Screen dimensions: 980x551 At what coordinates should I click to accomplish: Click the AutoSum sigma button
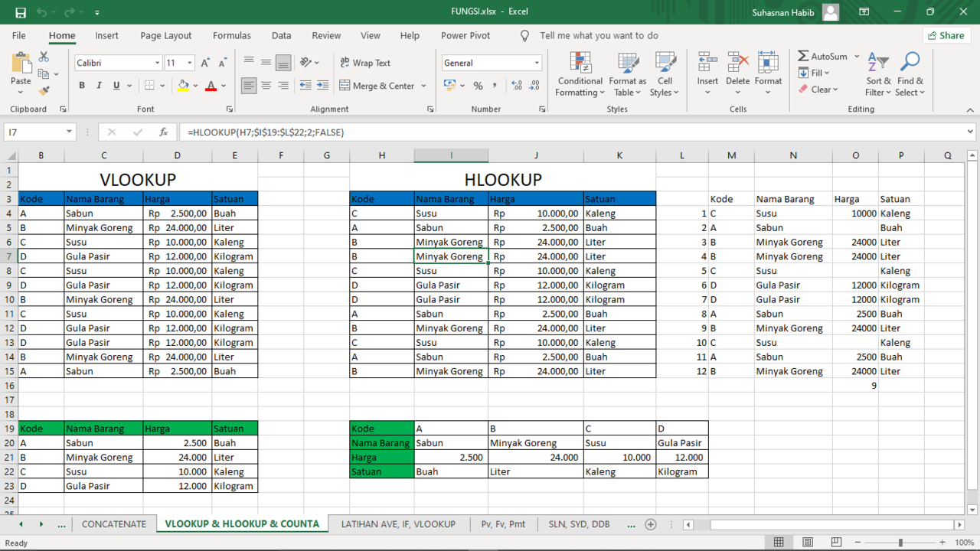pos(822,57)
